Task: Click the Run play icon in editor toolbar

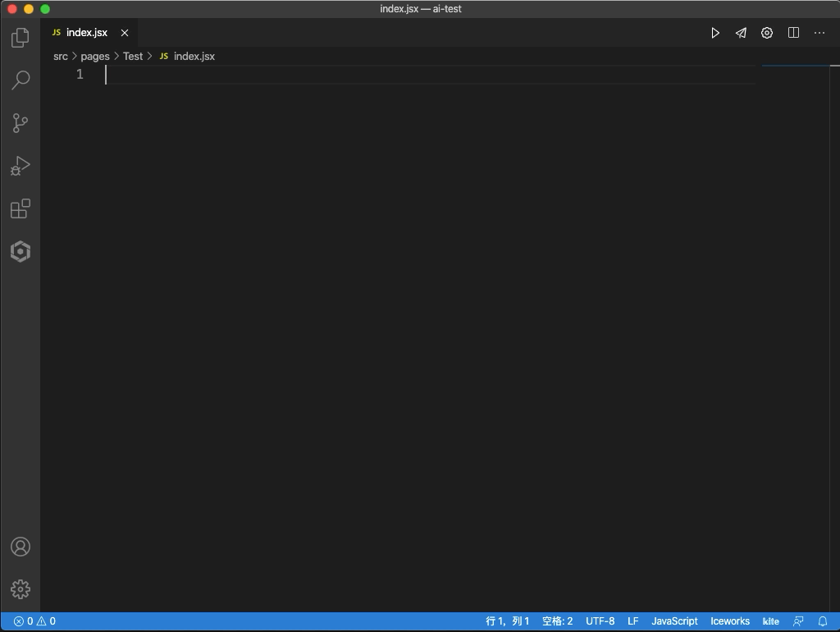Action: coord(715,33)
